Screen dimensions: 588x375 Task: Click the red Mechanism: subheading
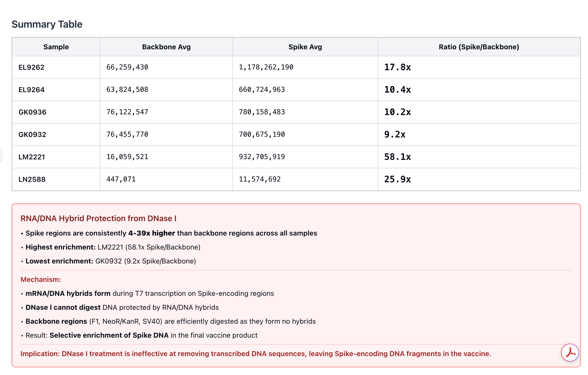coord(41,279)
